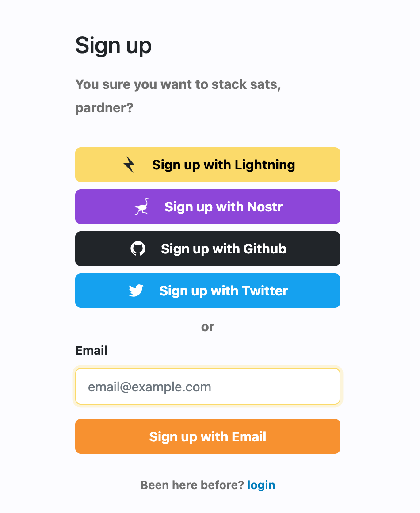This screenshot has height=513, width=420.
Task: Click the Github octocat icon
Action: coord(138,249)
